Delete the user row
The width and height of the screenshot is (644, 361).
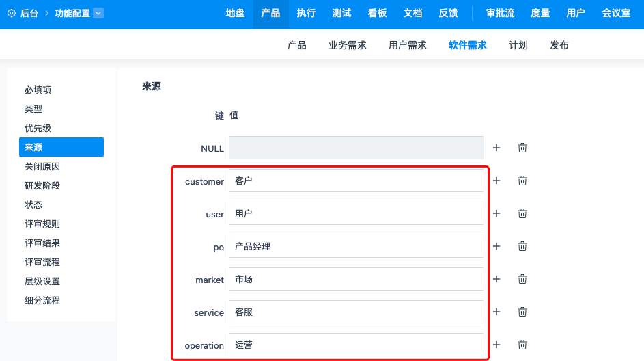pos(522,213)
